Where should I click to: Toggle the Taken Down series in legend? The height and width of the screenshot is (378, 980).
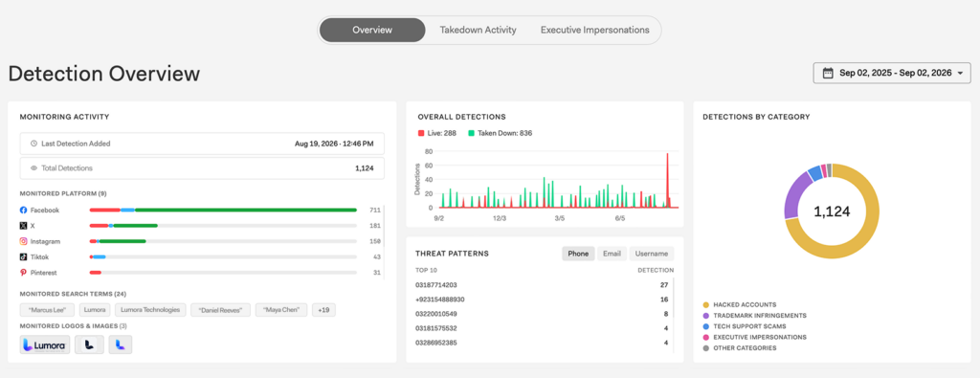click(500, 133)
